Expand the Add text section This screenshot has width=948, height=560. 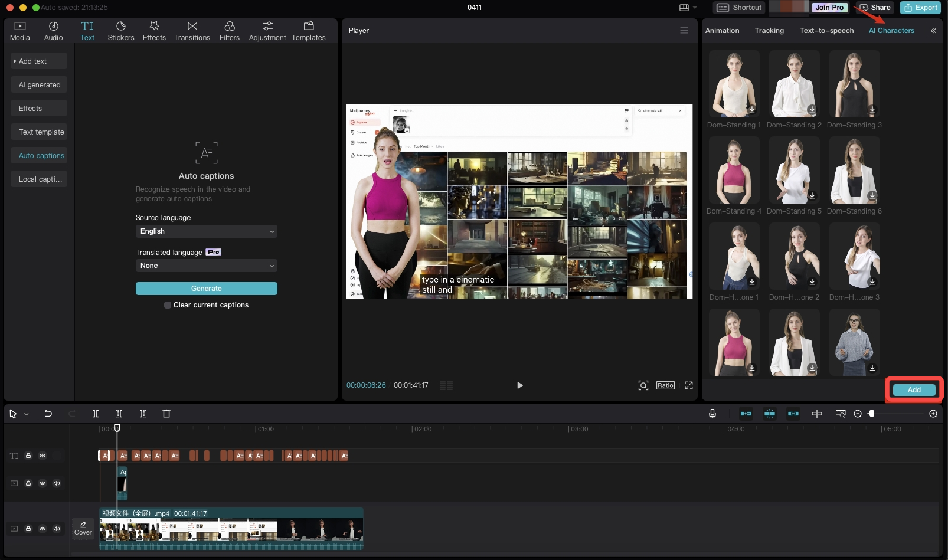(x=38, y=61)
